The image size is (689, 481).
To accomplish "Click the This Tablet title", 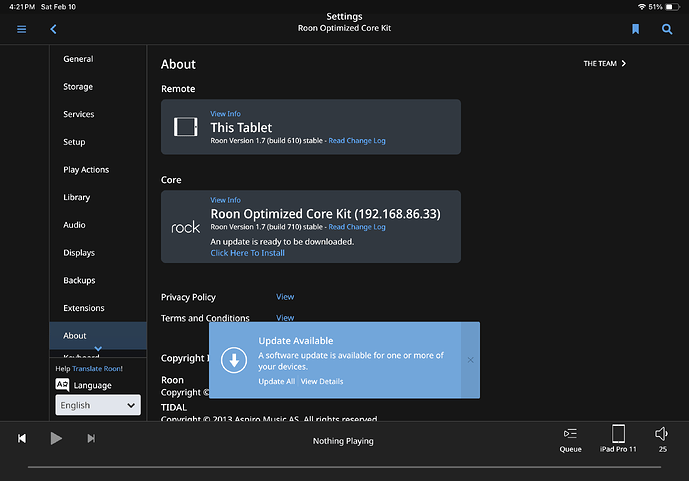I will [241, 128].
